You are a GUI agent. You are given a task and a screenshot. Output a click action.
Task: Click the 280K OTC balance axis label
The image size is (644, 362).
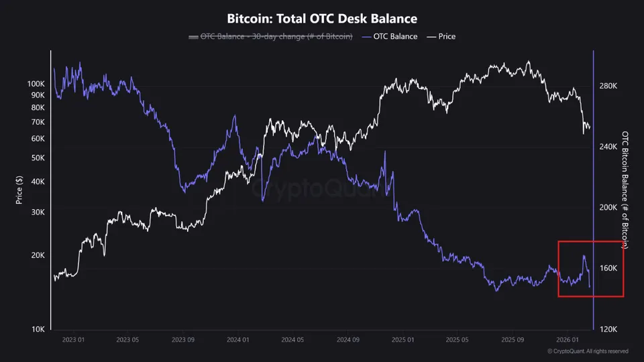pyautogui.click(x=608, y=86)
